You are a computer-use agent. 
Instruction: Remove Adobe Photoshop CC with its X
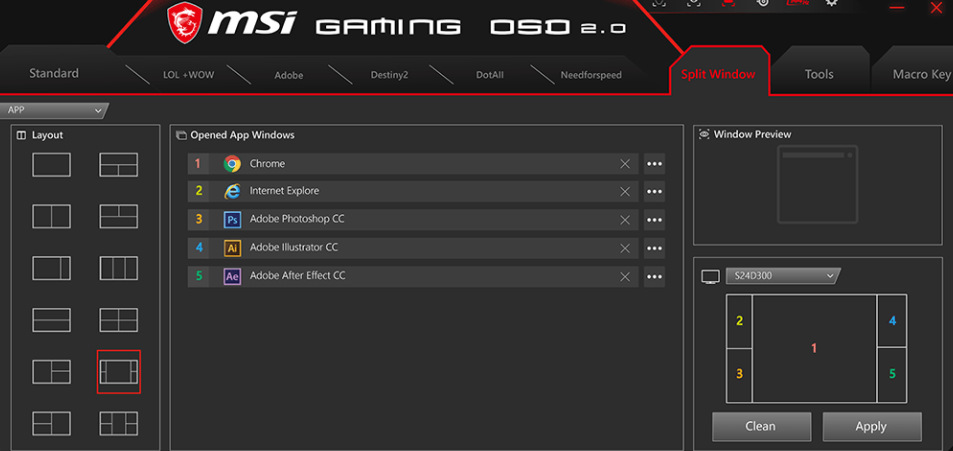(x=625, y=220)
